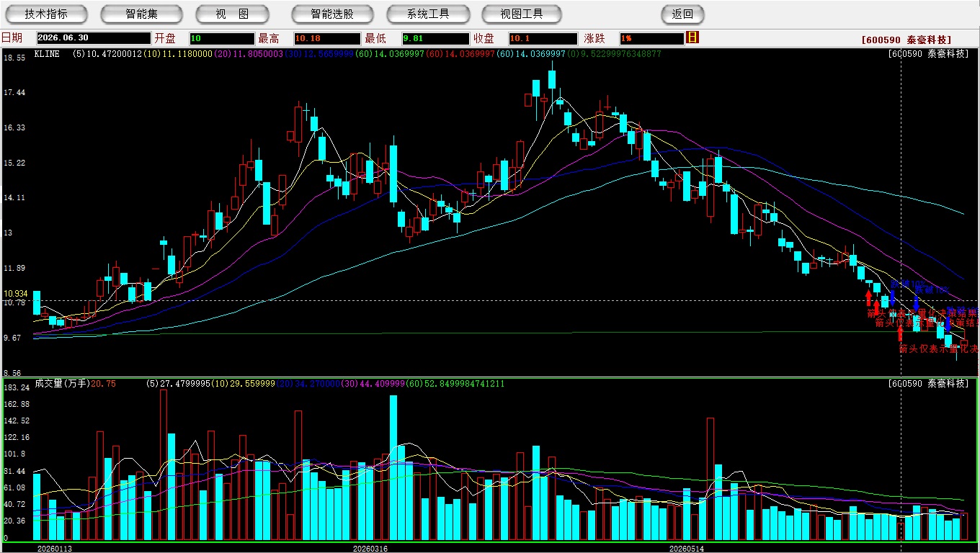Viewport: 980px width, 553px height.
Task: Click the MA value (30)12.5659999
Action: point(319,53)
